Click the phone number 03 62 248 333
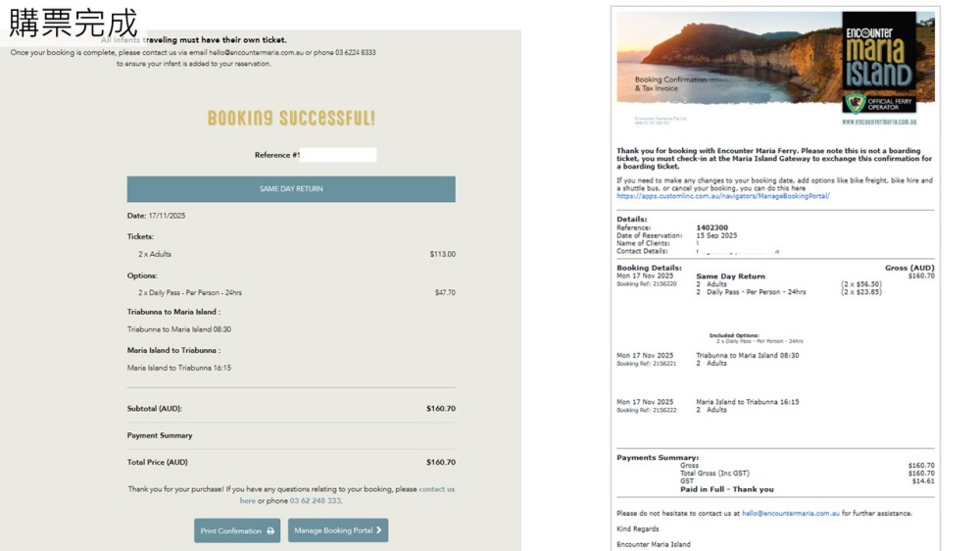 point(316,501)
